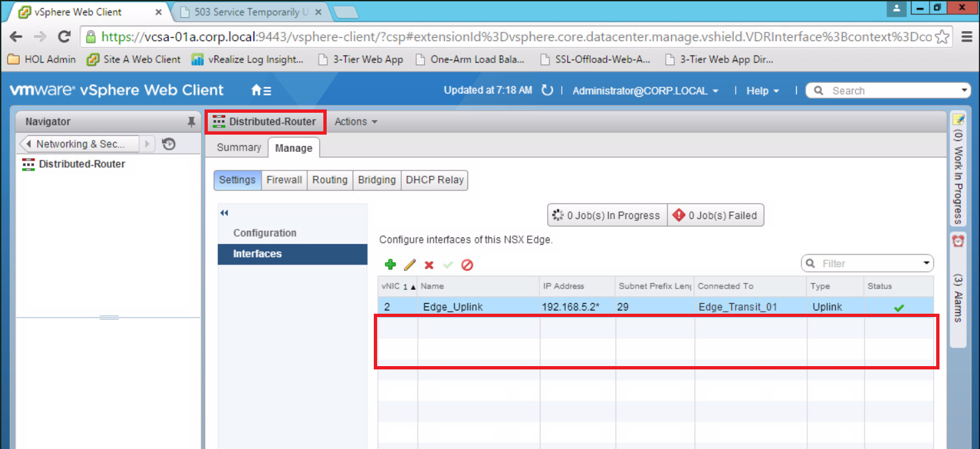Open Alarms side panel
The image size is (980, 449).
tap(958, 289)
